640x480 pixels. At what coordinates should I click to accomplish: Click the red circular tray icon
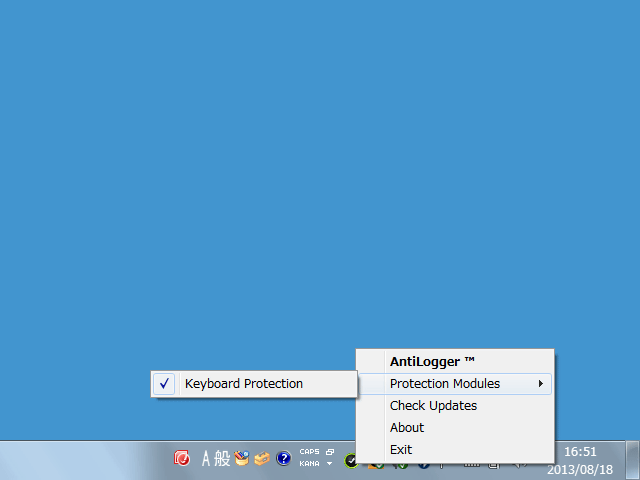[x=182, y=458]
